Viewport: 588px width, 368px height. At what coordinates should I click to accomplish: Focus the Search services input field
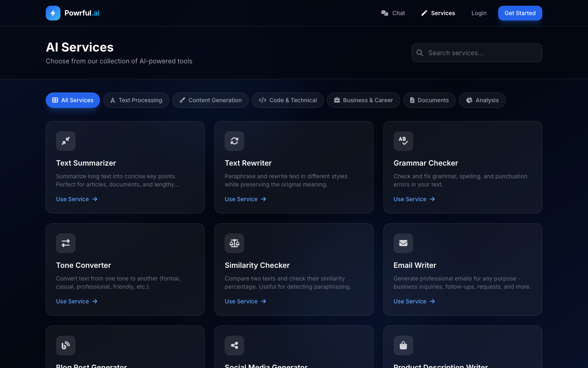(x=477, y=53)
